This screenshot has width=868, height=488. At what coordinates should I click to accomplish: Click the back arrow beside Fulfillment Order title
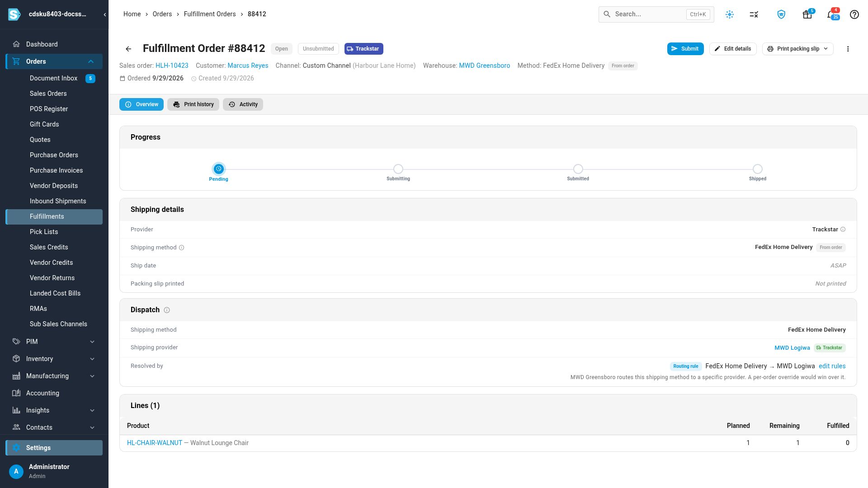pos(128,49)
